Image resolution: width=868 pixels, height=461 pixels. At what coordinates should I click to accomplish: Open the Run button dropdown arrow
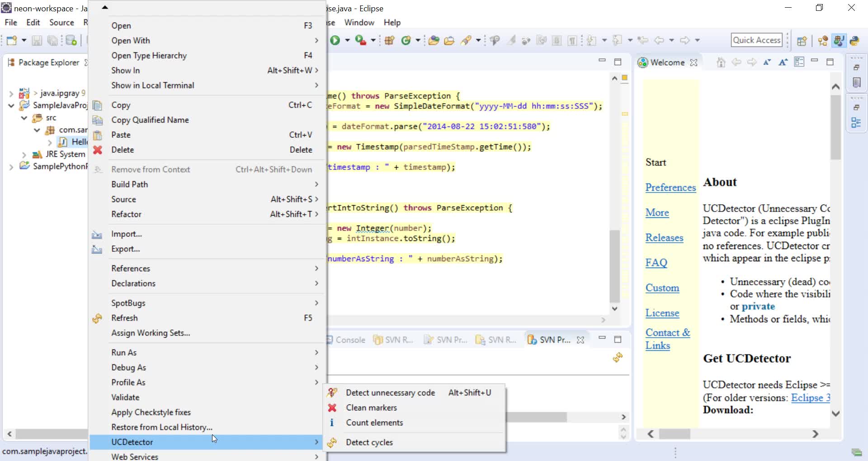click(347, 40)
